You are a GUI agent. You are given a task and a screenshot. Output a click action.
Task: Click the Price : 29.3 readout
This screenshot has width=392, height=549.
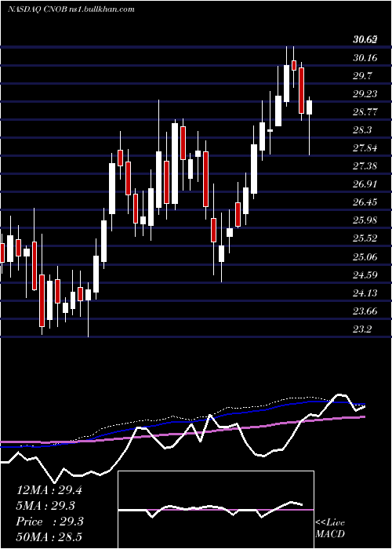(49, 522)
